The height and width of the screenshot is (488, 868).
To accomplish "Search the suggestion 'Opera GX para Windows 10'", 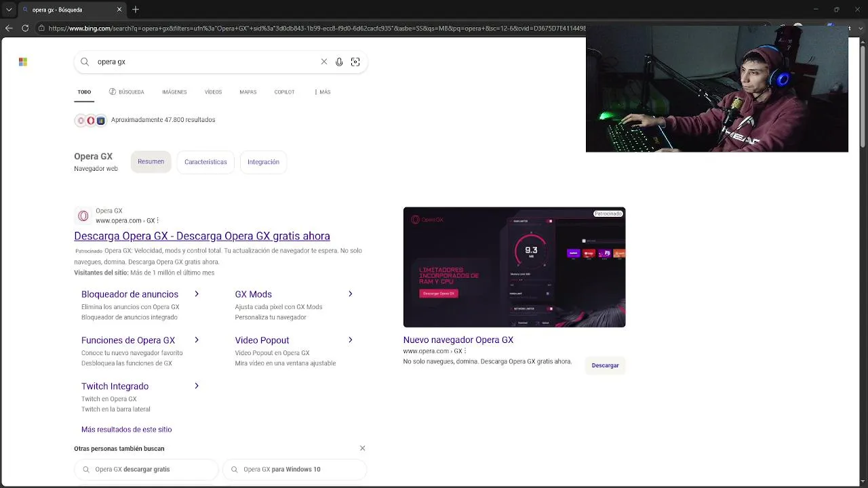I will click(x=294, y=469).
